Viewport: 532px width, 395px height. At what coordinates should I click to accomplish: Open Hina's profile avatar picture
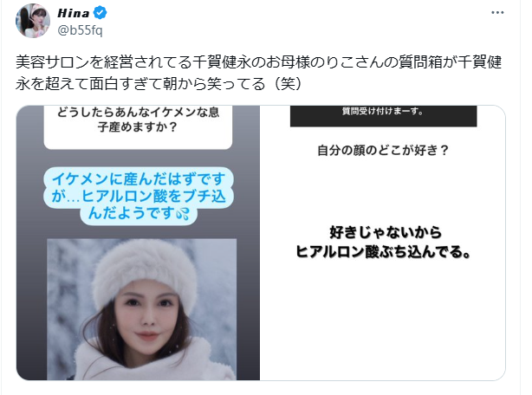33,21
